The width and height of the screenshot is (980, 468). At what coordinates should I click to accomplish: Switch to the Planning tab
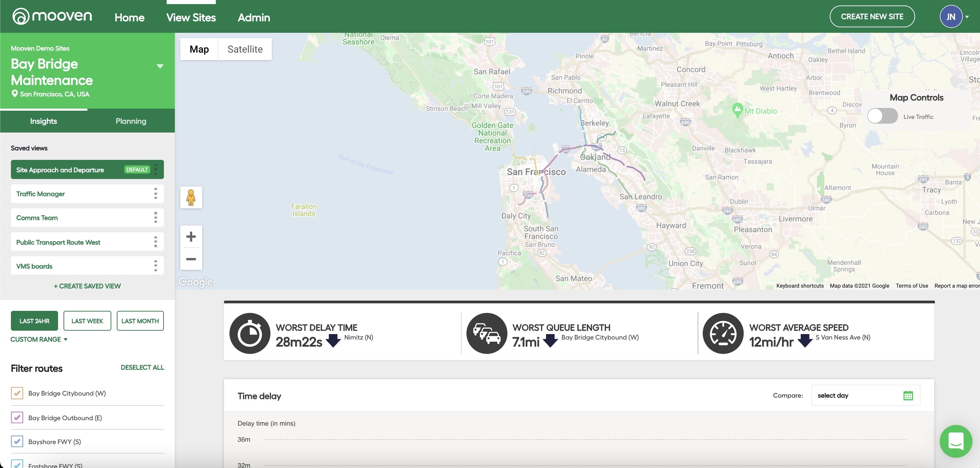click(131, 121)
